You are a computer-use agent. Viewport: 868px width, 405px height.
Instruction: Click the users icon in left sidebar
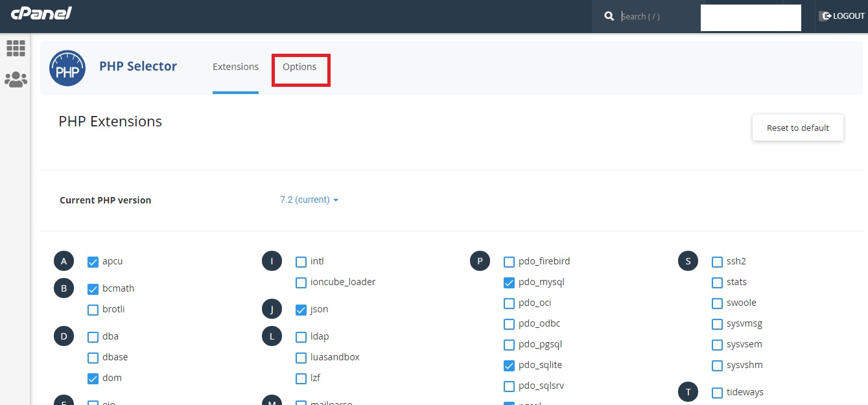coord(16,79)
